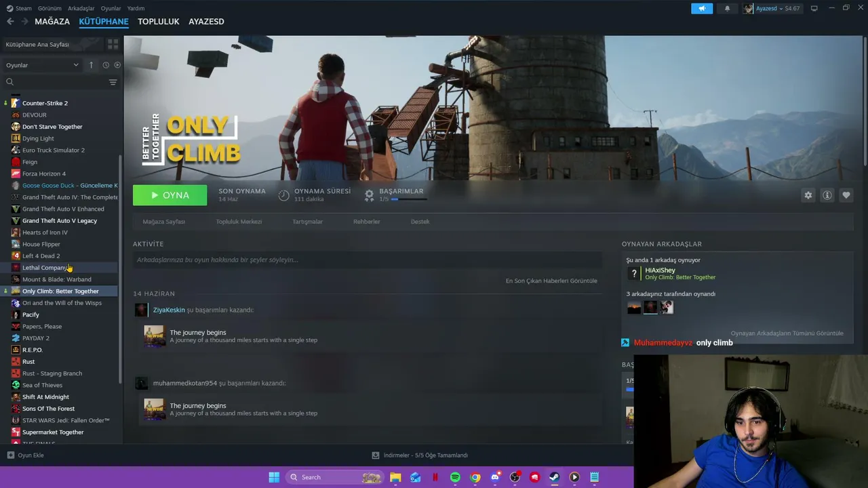Screen dimensions: 868x488
Task: Open advanced filter options icon
Action: tap(113, 82)
